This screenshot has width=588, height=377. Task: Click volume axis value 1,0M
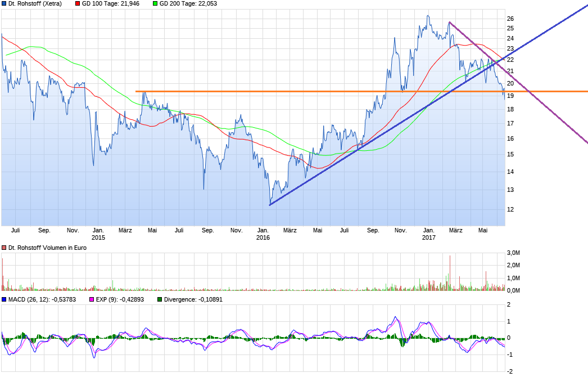coord(513,278)
